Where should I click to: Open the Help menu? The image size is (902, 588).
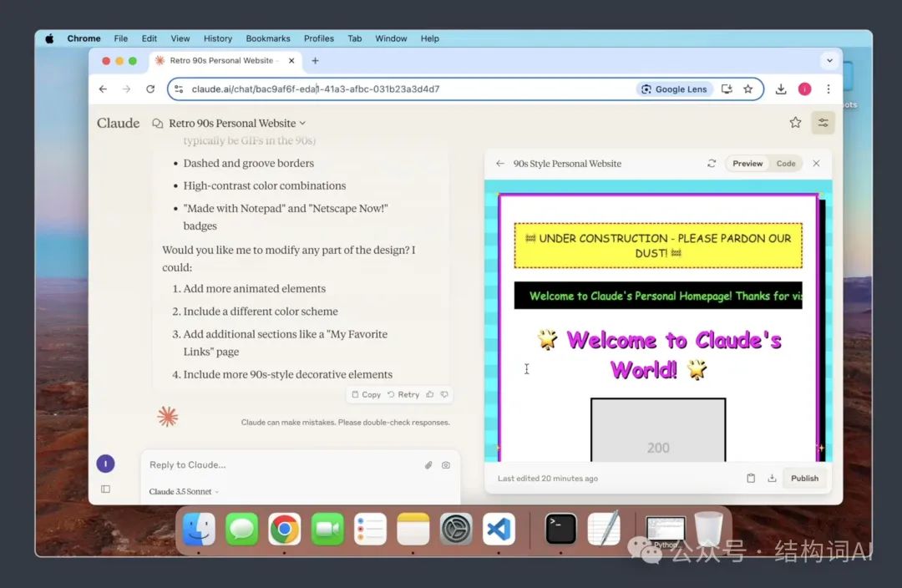tap(430, 38)
